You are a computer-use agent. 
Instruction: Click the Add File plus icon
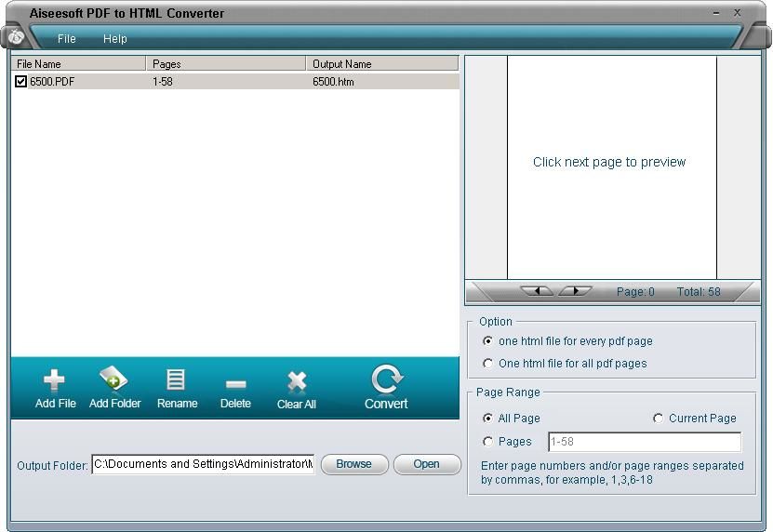tap(54, 380)
